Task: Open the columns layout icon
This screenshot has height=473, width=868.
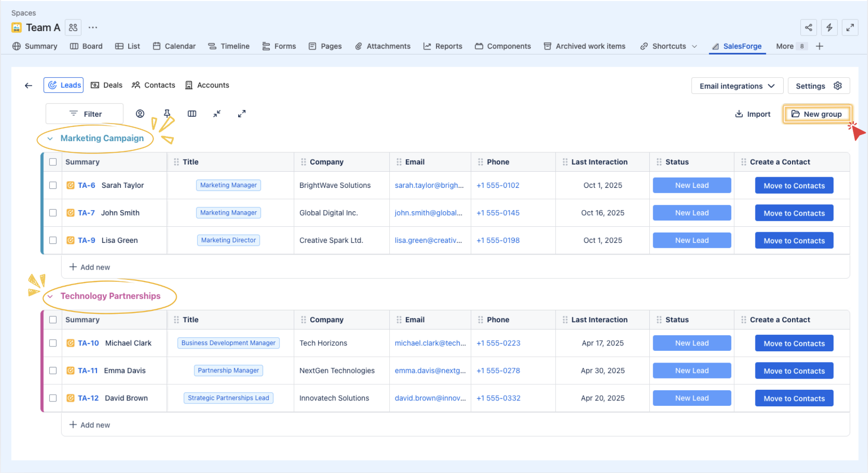Action: [192, 114]
